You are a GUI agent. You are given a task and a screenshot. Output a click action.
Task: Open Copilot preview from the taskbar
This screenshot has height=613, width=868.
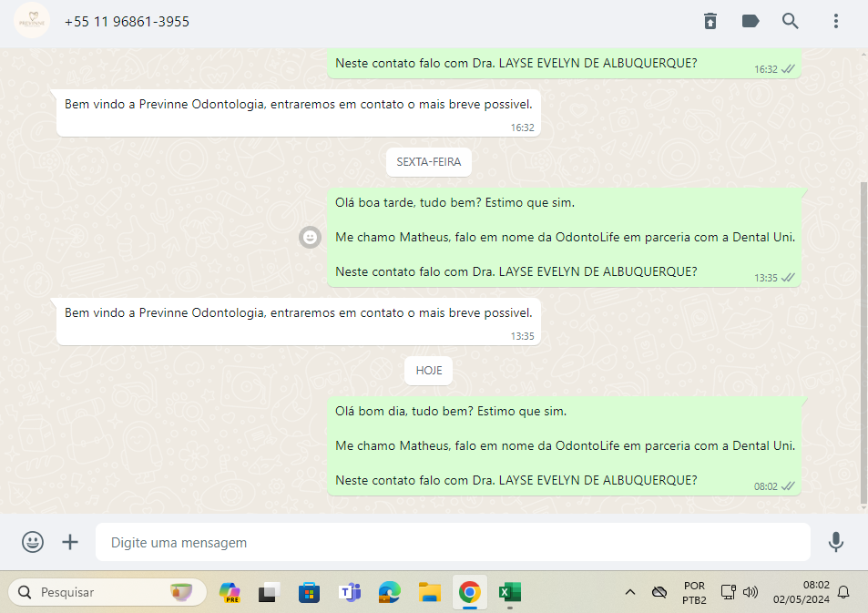pyautogui.click(x=230, y=592)
